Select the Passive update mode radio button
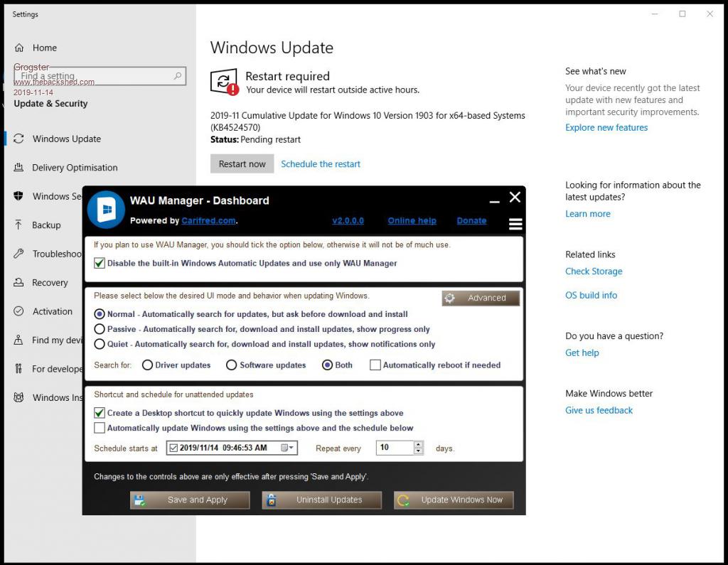 (x=100, y=329)
